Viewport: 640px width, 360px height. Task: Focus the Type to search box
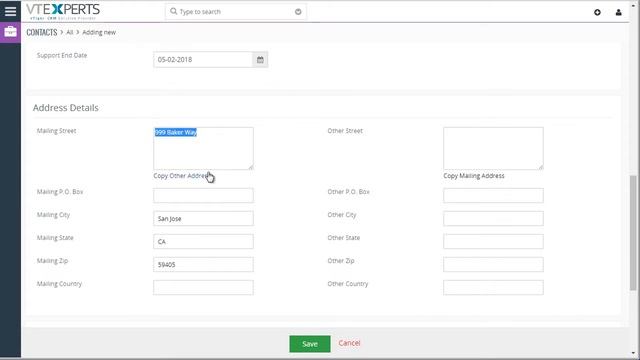[236, 12]
